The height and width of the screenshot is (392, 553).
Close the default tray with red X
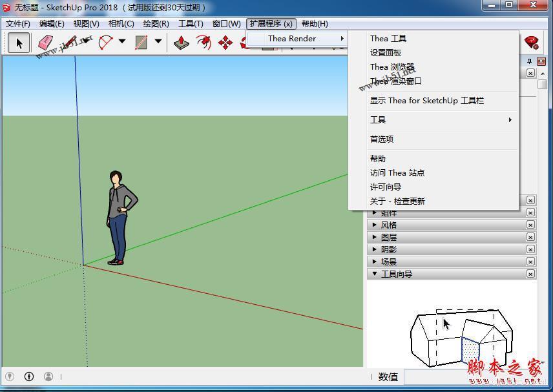[x=541, y=61]
